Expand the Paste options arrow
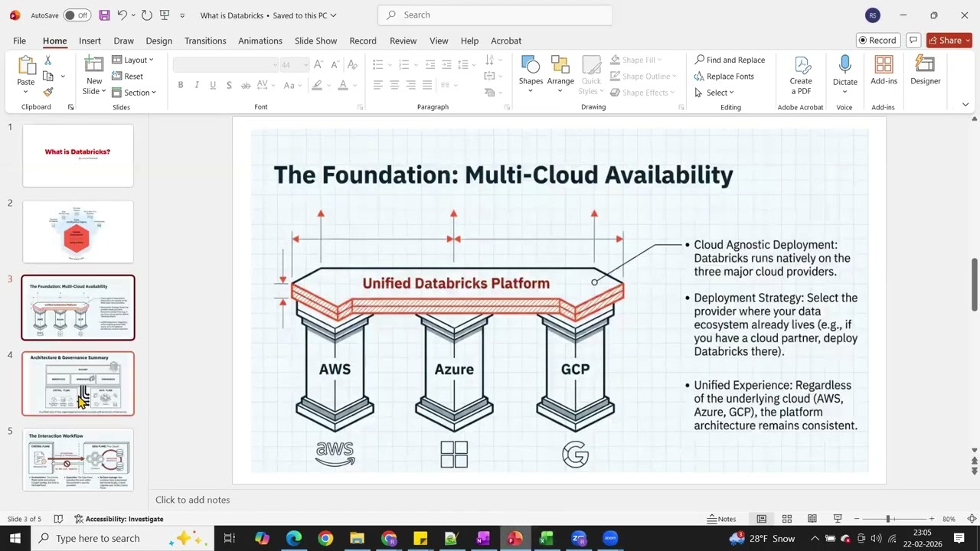 click(26, 93)
